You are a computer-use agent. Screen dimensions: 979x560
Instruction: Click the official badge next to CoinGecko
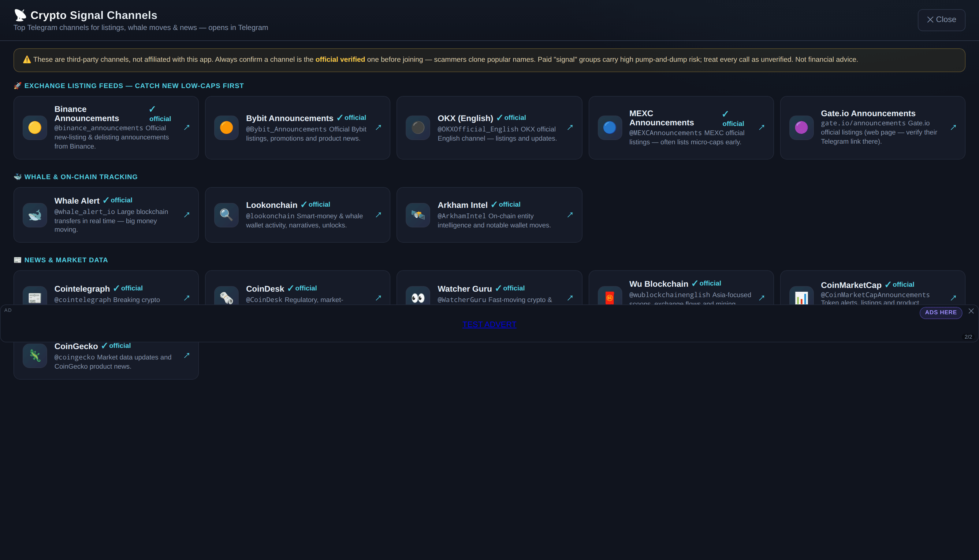pos(116,346)
